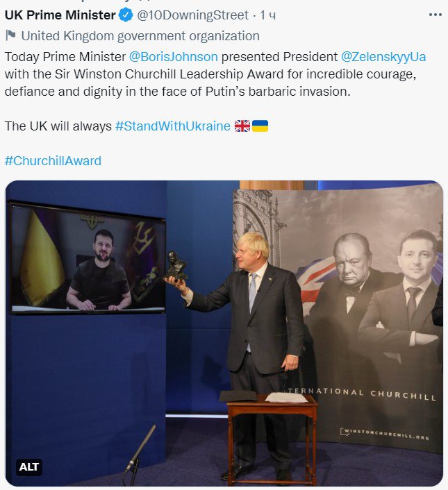Open the #StandWithUkraine hashtag
This screenshot has width=448, height=490.
click(x=173, y=126)
